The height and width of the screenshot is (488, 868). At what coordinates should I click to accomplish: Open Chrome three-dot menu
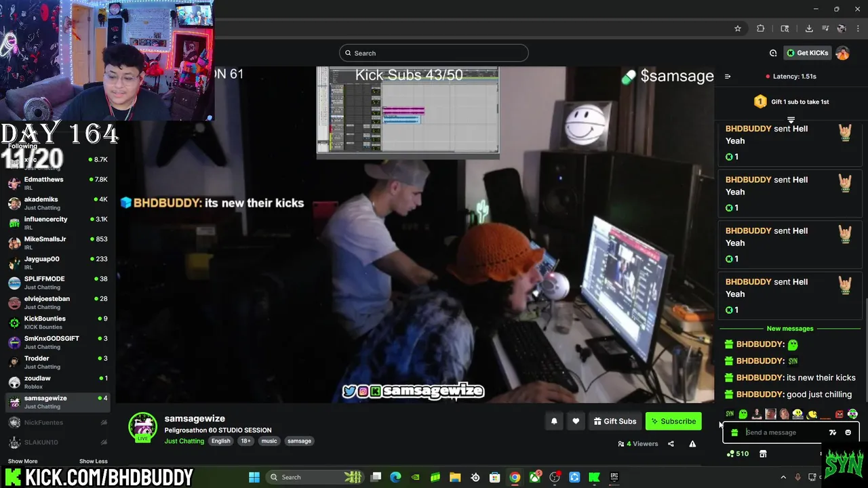tap(858, 28)
